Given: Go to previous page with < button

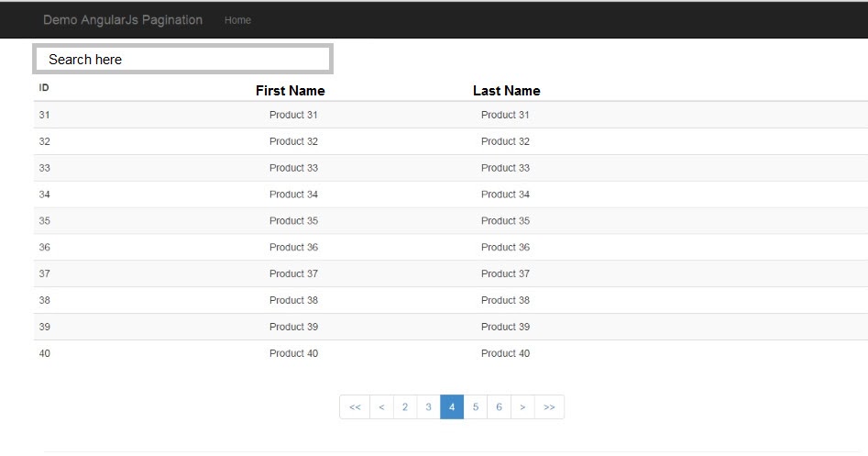Looking at the screenshot, I should coord(381,406).
